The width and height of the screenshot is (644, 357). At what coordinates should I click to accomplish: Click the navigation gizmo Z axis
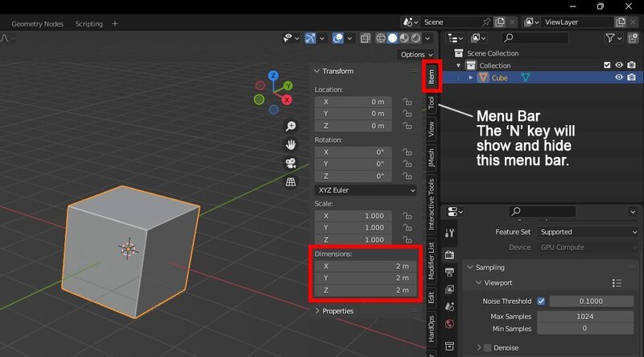[274, 76]
